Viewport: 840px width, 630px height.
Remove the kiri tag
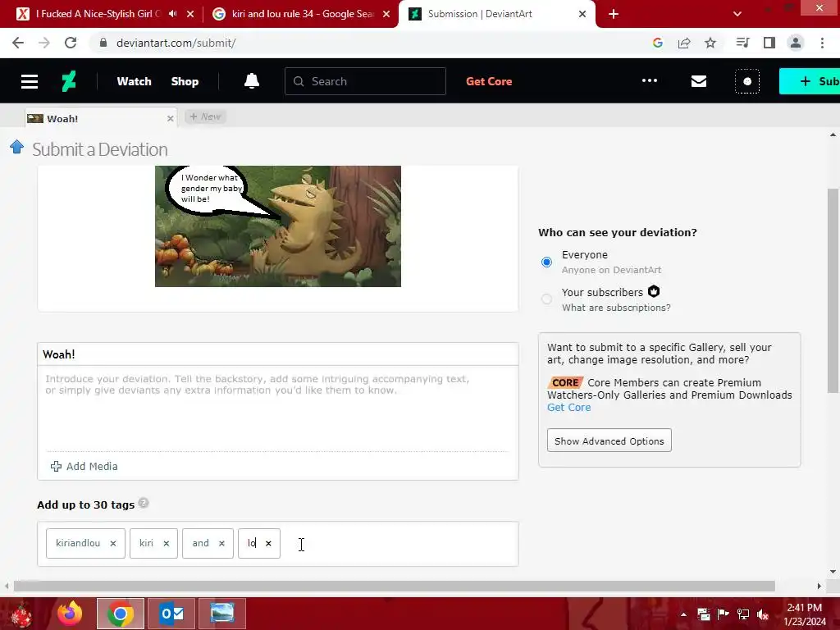click(166, 543)
